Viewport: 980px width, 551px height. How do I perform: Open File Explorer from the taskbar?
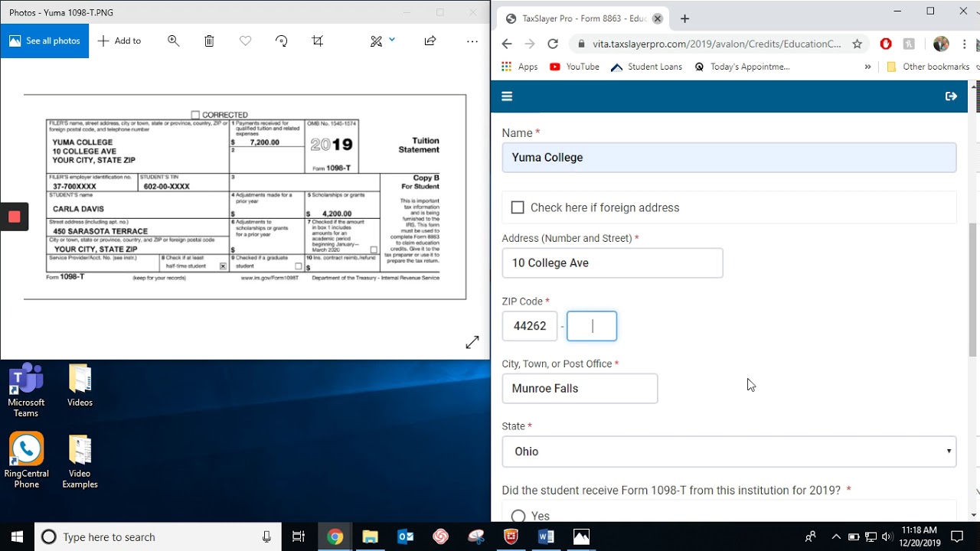(370, 536)
